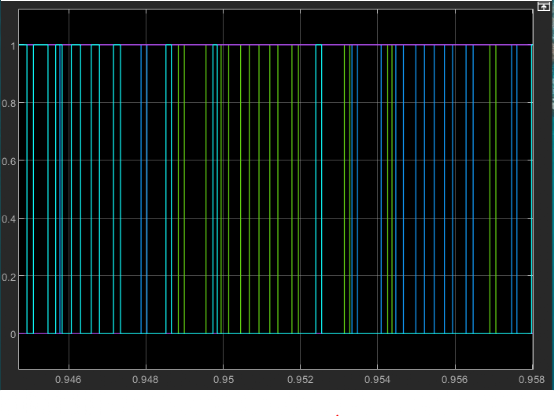554x416 pixels.
Task: Select the green pulse pair near 0.957
Action: [493, 189]
